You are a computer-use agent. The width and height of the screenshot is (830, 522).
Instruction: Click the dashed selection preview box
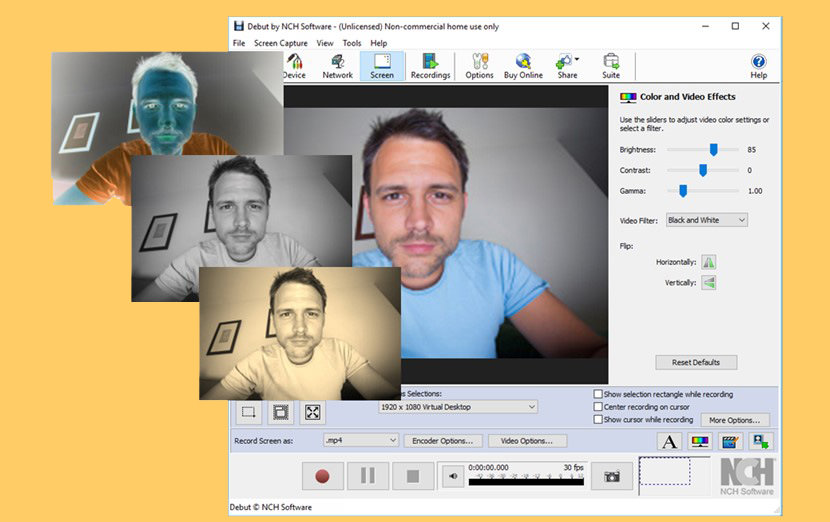click(x=665, y=472)
